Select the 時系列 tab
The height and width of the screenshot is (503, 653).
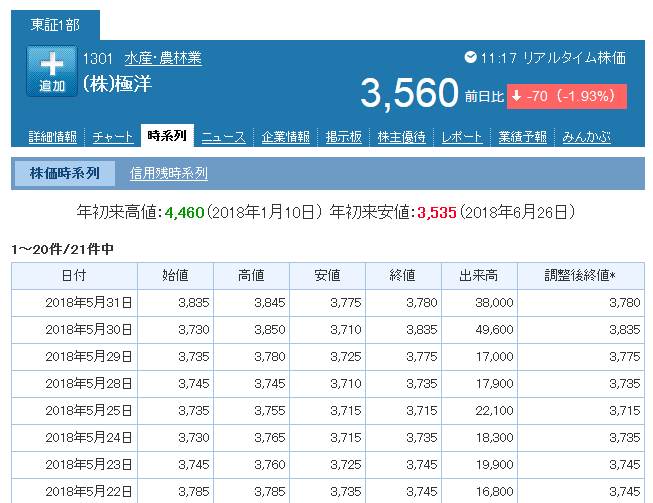(x=167, y=136)
